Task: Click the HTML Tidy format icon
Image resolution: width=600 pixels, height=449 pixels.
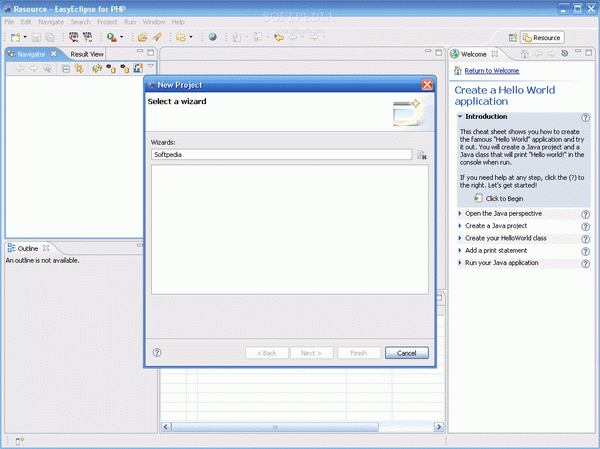Action: click(x=88, y=37)
